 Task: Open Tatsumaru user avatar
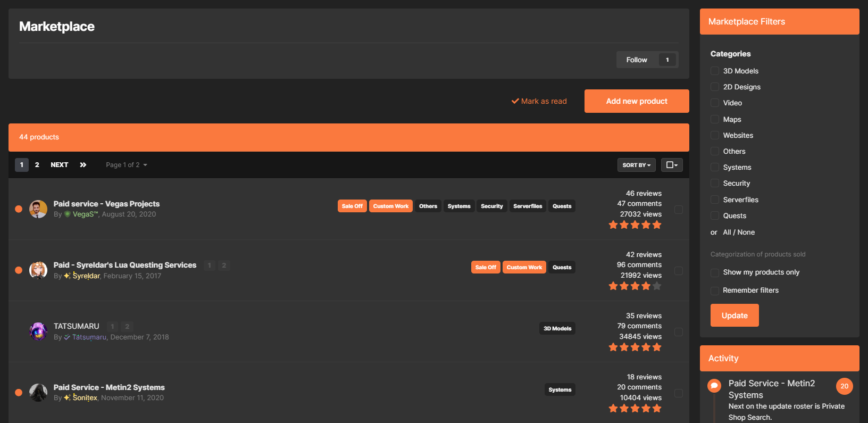(38, 331)
